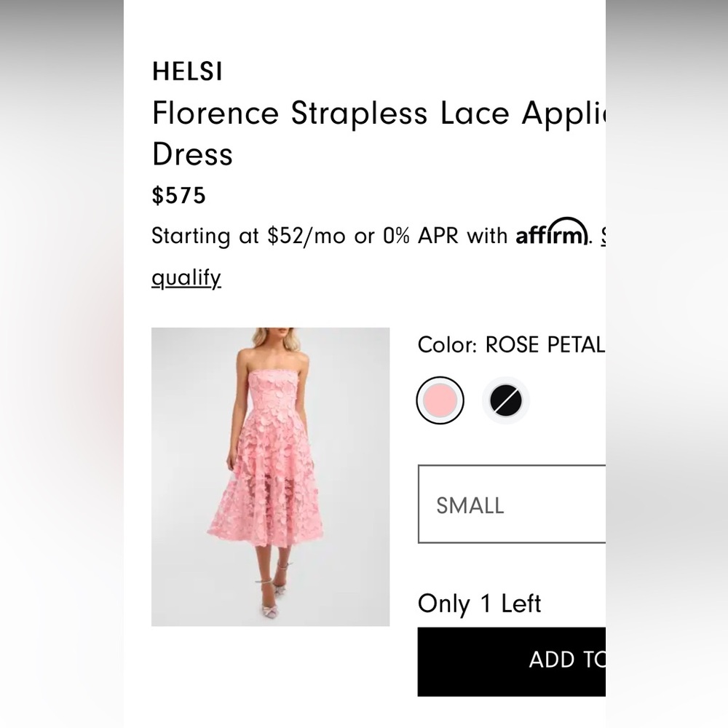Click the affirm logo

coord(551,234)
